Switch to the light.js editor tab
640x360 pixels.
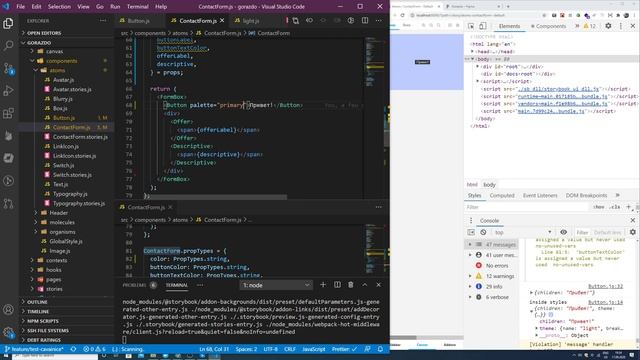[250, 20]
